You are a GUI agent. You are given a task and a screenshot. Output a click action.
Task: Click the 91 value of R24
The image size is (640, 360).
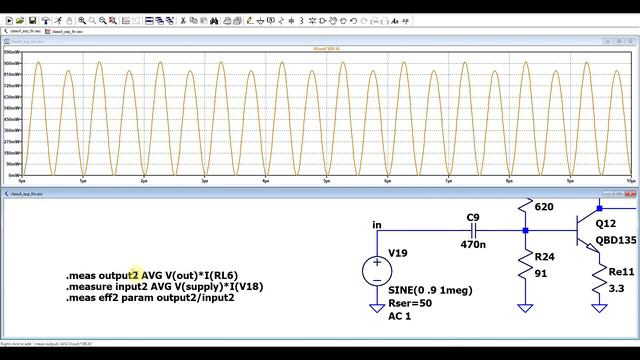point(541,273)
